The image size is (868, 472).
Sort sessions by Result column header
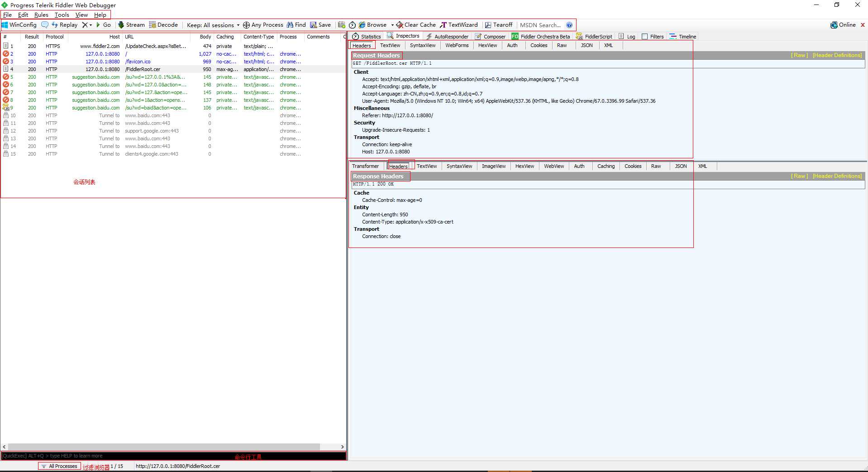32,37
